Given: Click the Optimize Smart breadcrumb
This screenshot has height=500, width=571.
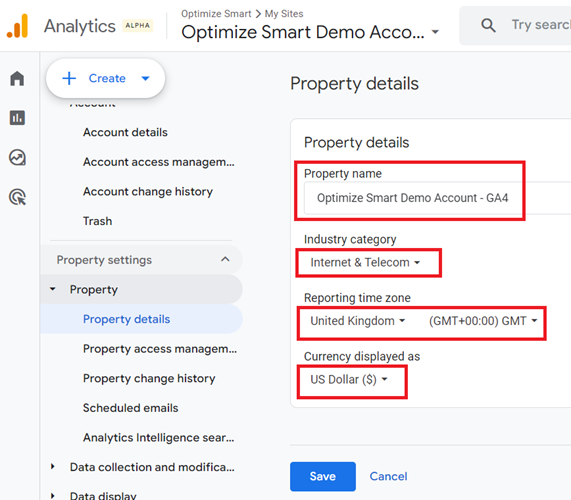Looking at the screenshot, I should tap(216, 14).
